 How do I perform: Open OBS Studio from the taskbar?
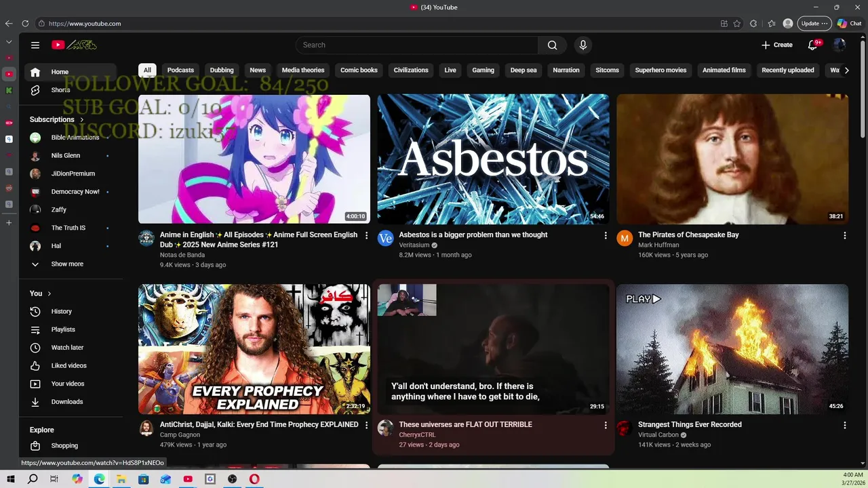tap(233, 479)
